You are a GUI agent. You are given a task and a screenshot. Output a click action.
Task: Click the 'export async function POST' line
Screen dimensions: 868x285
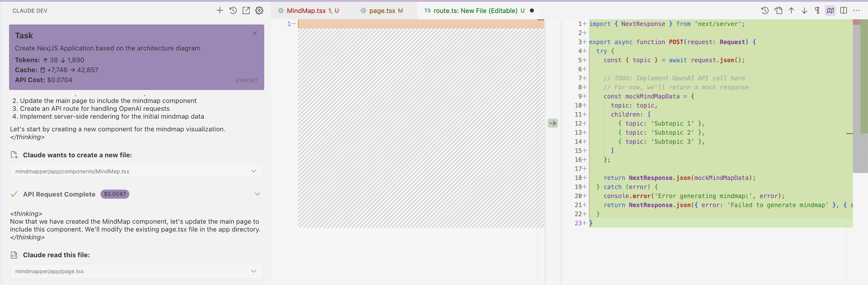pos(672,42)
